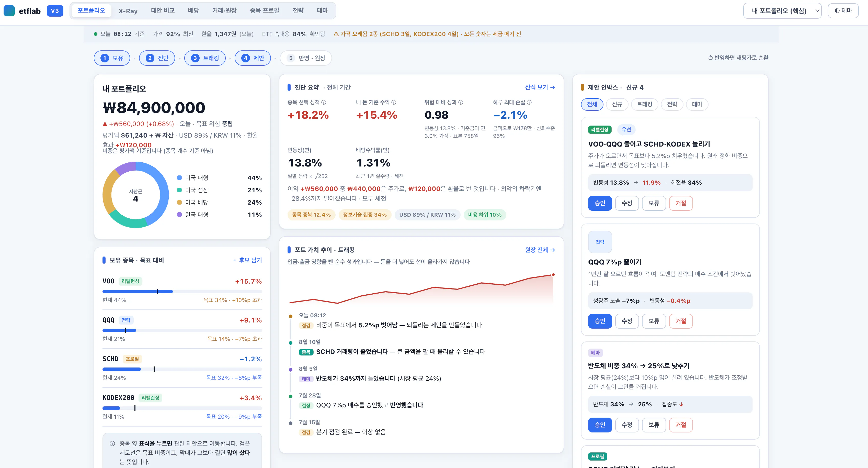Click the stale-price warning triangle icon
The width and height of the screenshot is (868, 468).
(336, 34)
